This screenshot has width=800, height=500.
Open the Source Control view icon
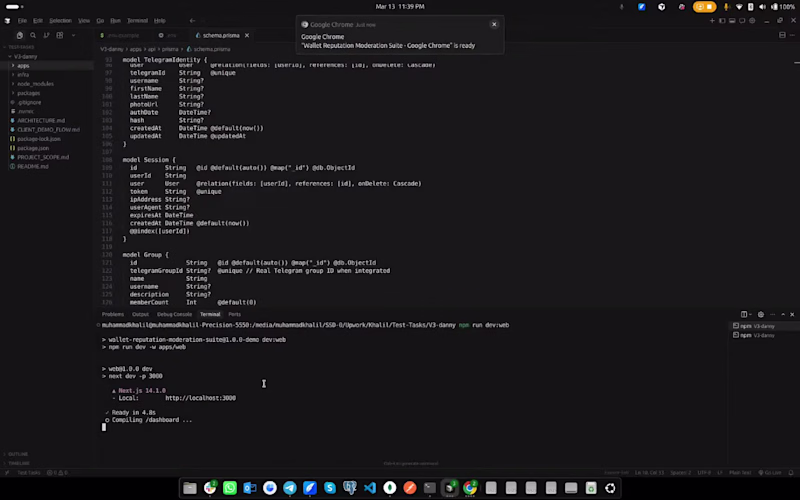pyautogui.click(x=46, y=35)
